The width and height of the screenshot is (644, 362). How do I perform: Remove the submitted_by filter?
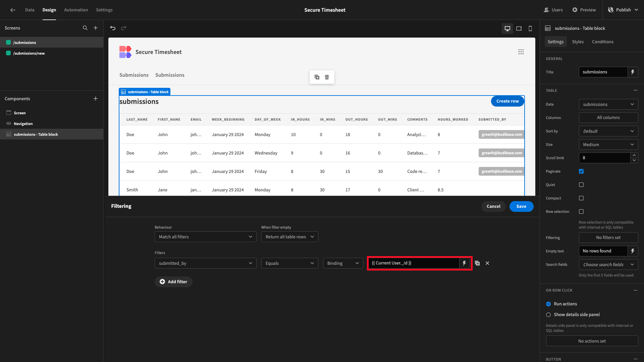pyautogui.click(x=487, y=263)
